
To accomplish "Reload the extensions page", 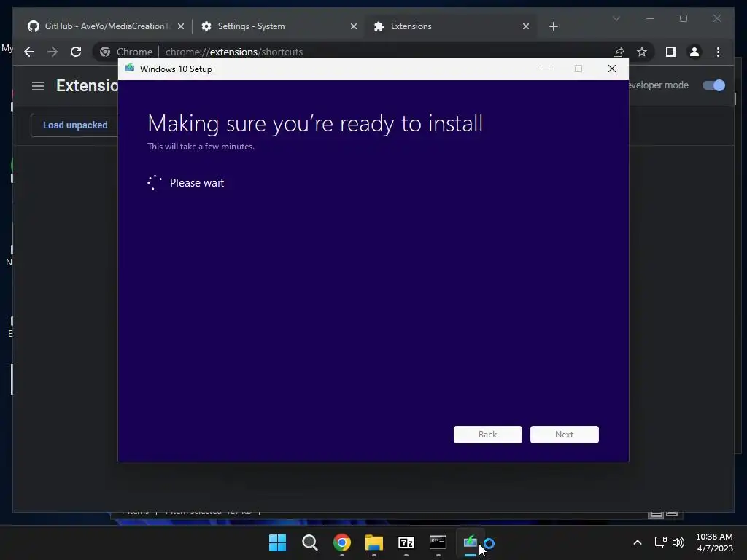I will point(76,52).
